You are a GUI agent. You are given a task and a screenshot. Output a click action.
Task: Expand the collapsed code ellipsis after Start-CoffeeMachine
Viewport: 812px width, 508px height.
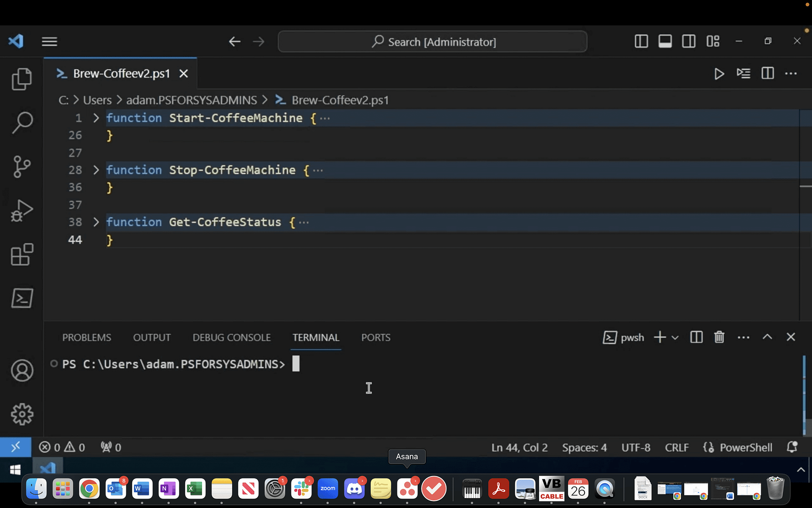point(325,119)
